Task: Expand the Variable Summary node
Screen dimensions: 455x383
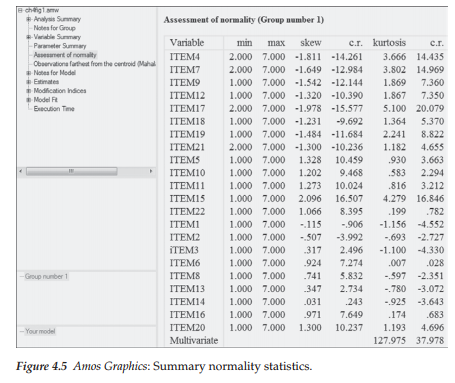Action: (x=29, y=37)
